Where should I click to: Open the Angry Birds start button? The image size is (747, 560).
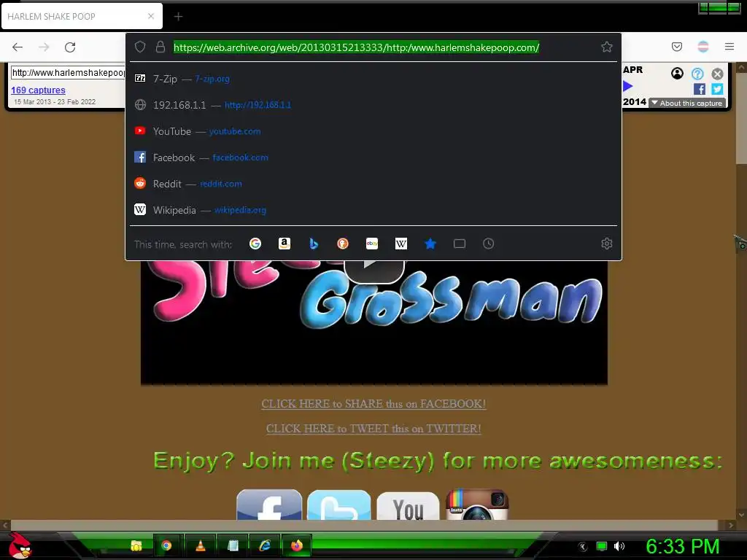pyautogui.click(x=19, y=545)
